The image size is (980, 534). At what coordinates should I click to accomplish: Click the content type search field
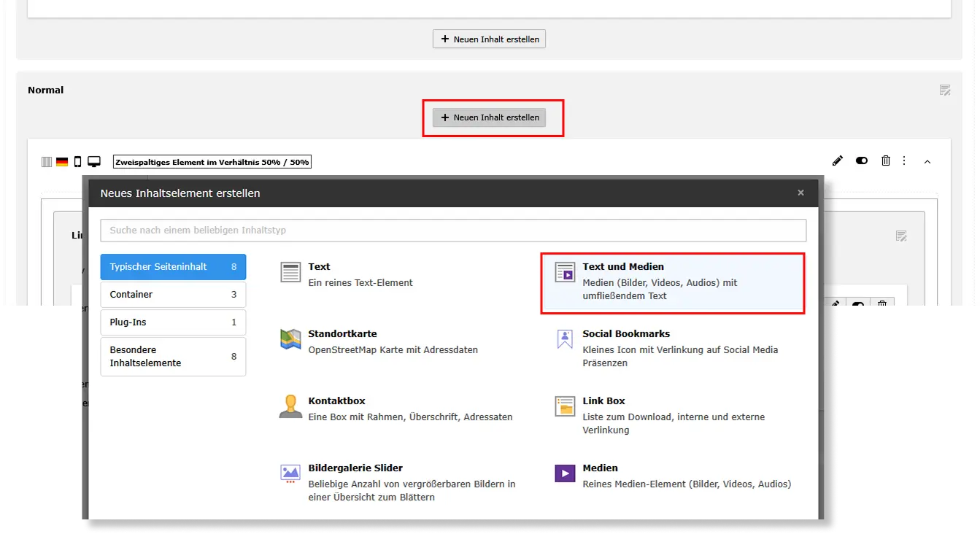452,231
